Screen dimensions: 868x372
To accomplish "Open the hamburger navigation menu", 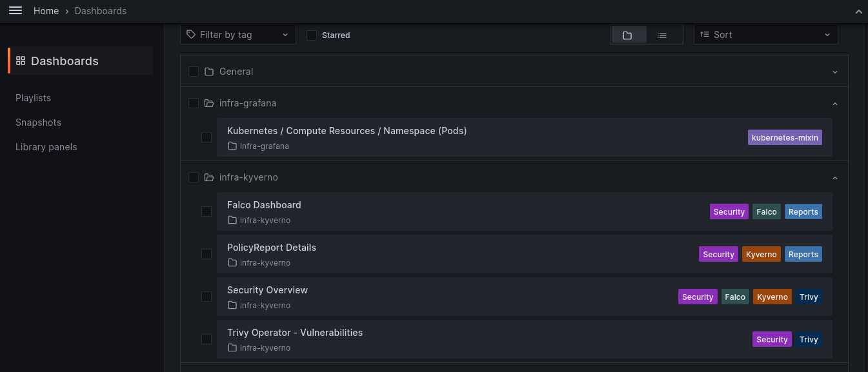I will (15, 10).
